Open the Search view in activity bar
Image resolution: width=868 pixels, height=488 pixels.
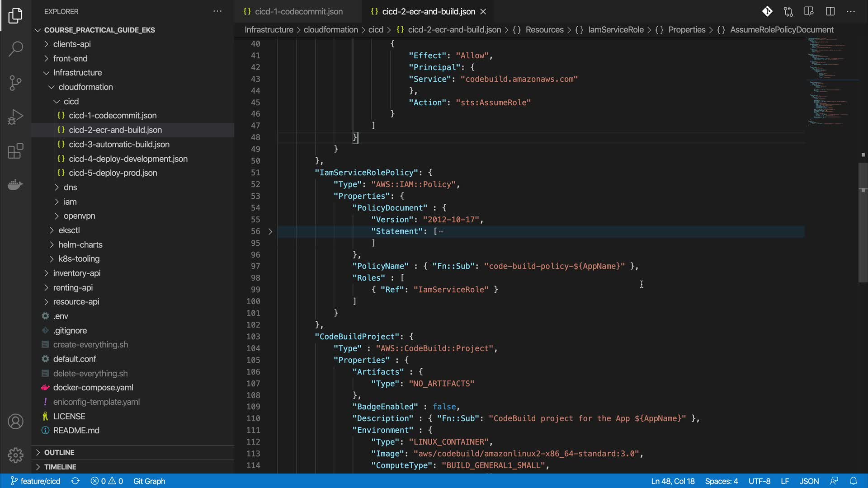click(x=15, y=49)
